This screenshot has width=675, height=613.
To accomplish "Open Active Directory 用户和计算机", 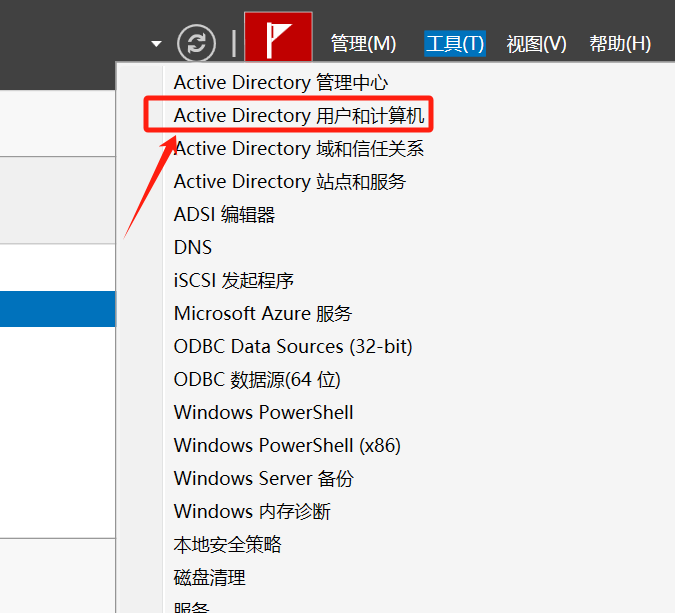I will [x=299, y=116].
